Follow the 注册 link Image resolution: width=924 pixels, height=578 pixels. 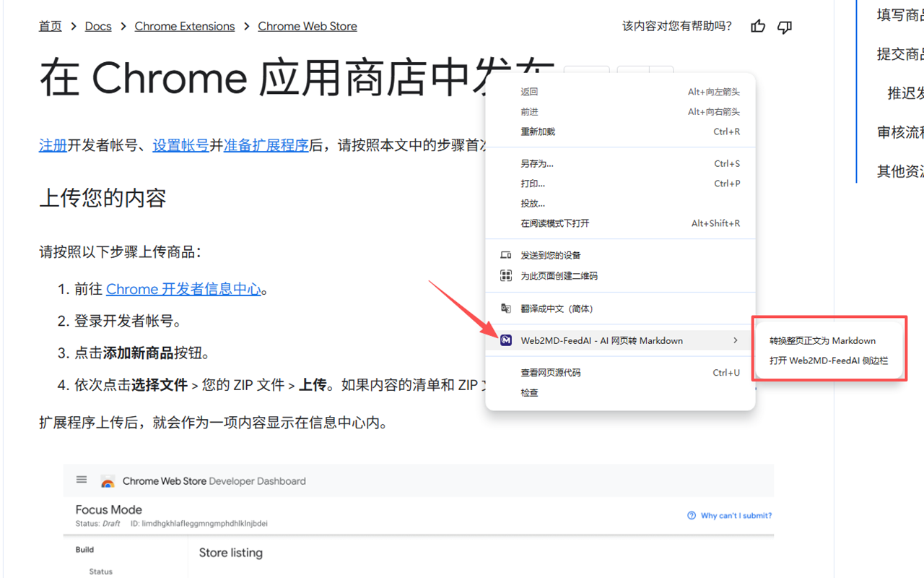pyautogui.click(x=53, y=145)
